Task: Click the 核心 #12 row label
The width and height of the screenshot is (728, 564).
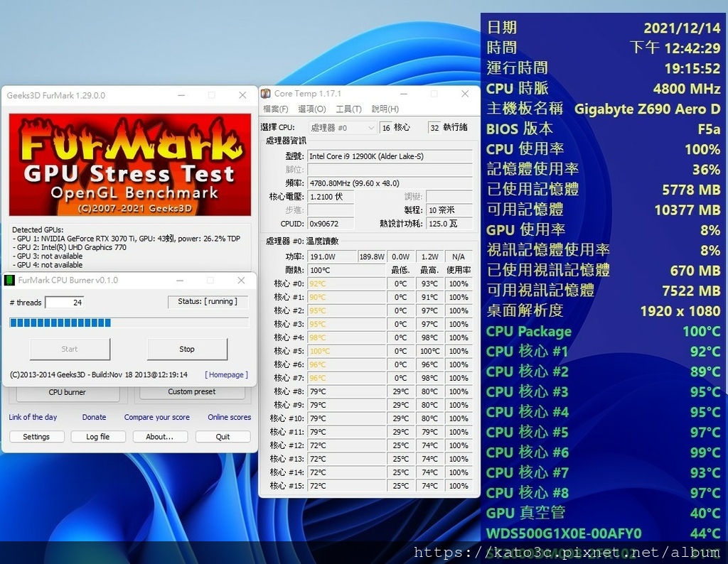Action: coord(287,445)
